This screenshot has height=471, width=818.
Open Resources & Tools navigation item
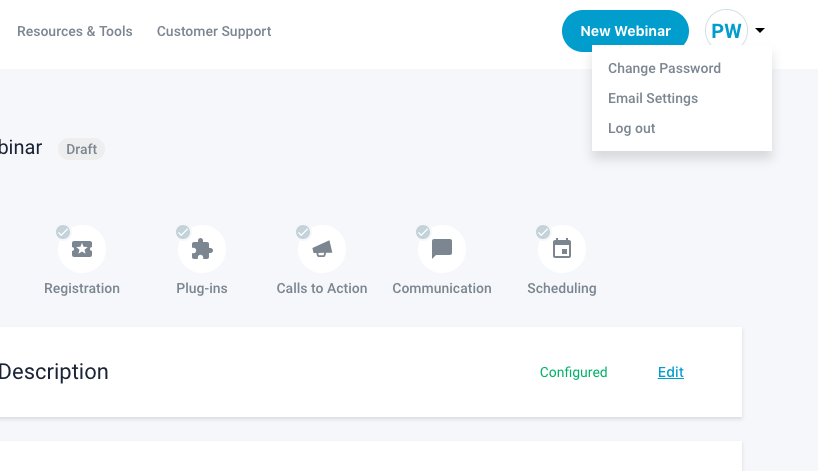point(75,31)
